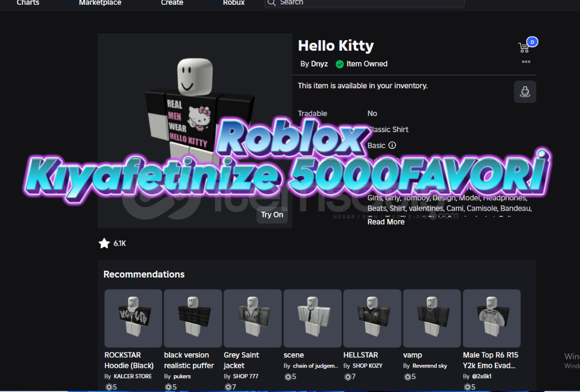Click the vamp item title
This screenshot has height=392, width=580.
412,355
